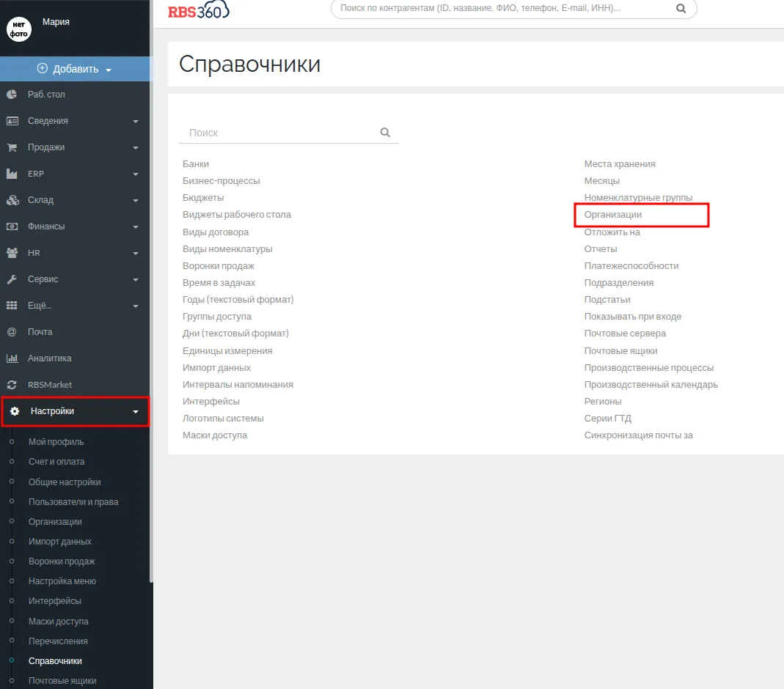Screen dimensions: 784x689
Task: Select Мой профиль in the settings submenu
Action: (56, 442)
